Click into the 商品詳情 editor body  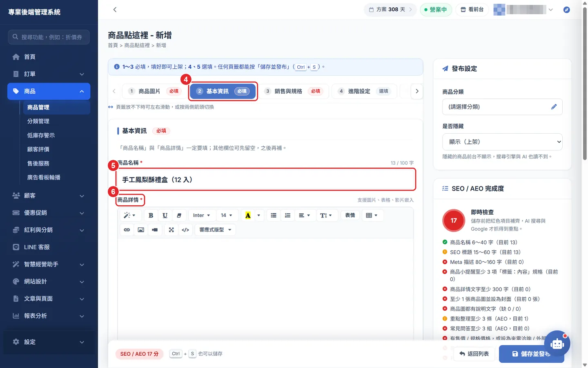[x=265, y=288]
